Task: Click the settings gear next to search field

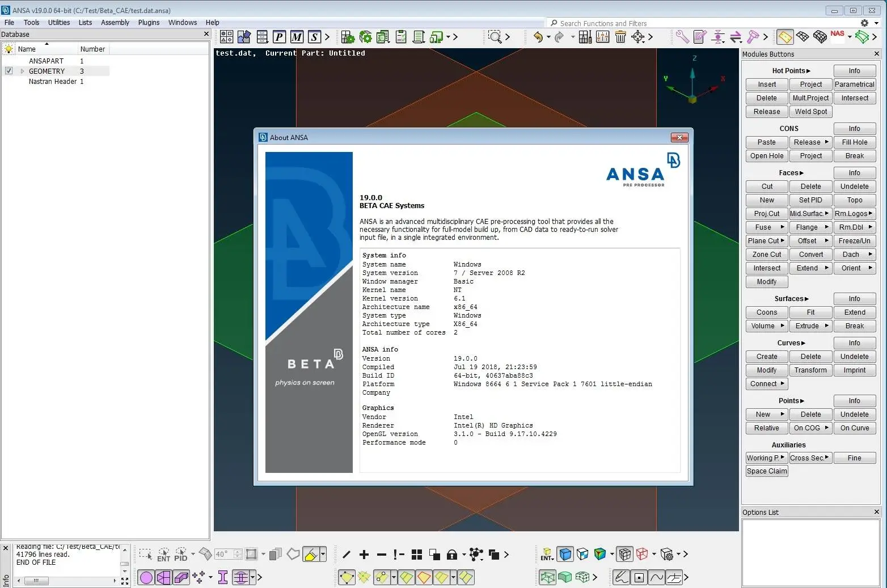Action: point(864,23)
